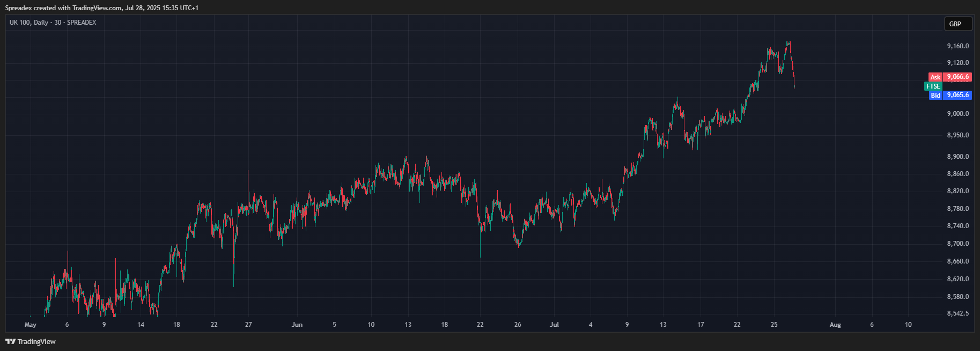Click the 8,820.0 price axis label
The image size is (980, 351).
pyautogui.click(x=958, y=191)
